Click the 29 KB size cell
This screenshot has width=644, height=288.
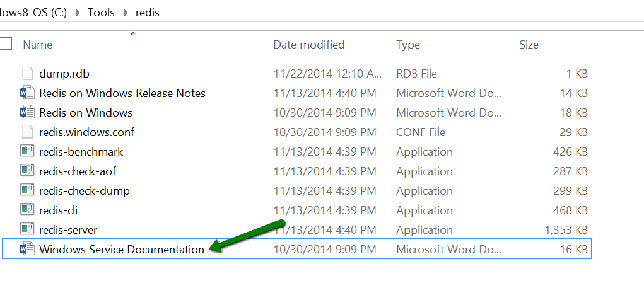pos(574,132)
